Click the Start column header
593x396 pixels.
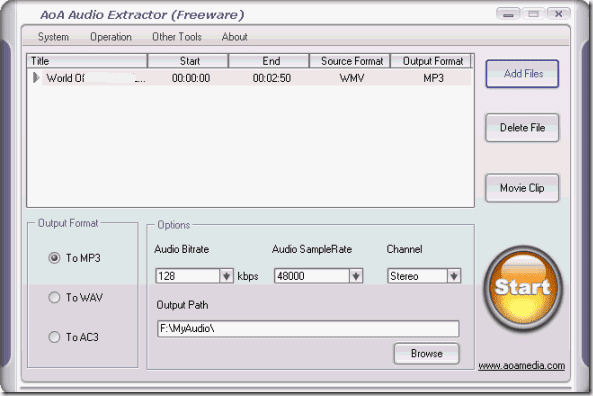(x=188, y=61)
